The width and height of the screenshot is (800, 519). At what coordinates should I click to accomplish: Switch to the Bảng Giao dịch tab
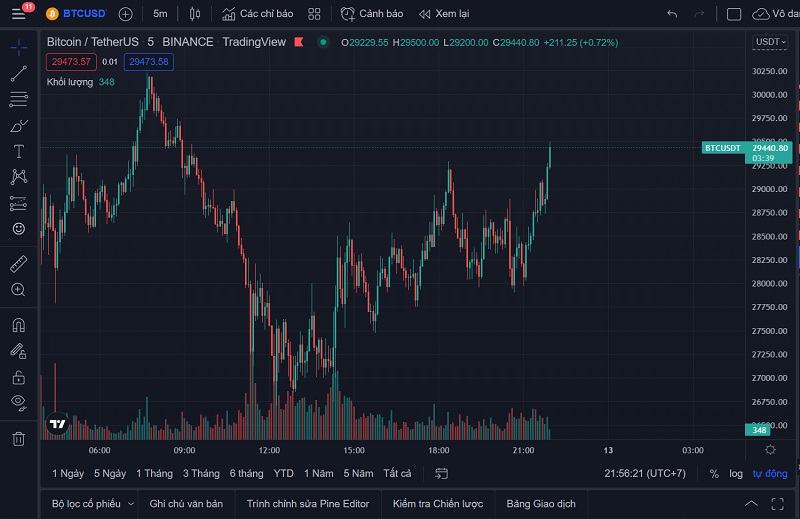point(541,504)
